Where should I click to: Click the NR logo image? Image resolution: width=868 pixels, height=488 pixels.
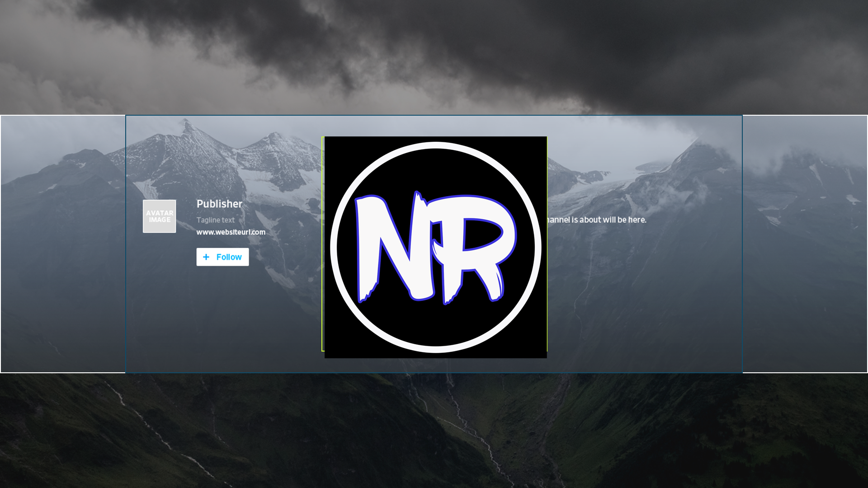(435, 247)
